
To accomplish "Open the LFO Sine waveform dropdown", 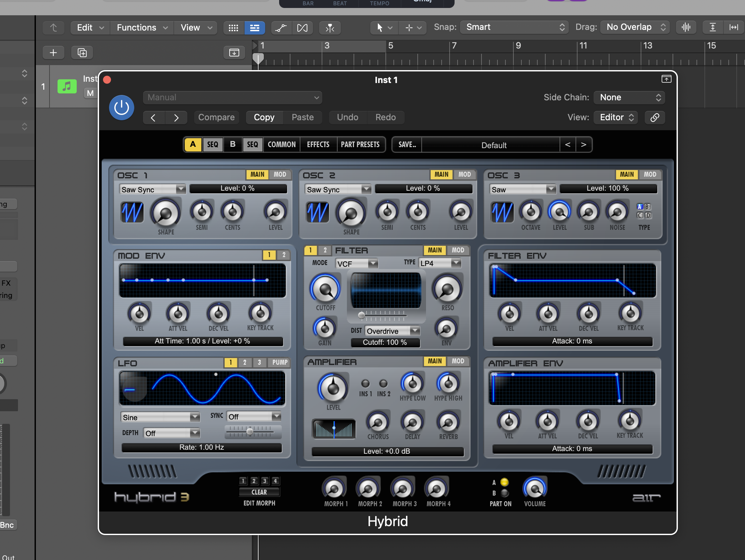I will coord(160,417).
